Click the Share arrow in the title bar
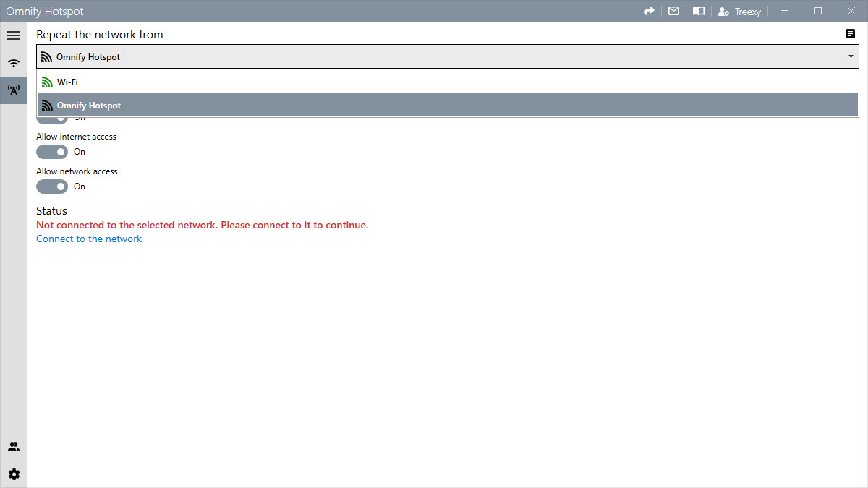 pyautogui.click(x=649, y=11)
